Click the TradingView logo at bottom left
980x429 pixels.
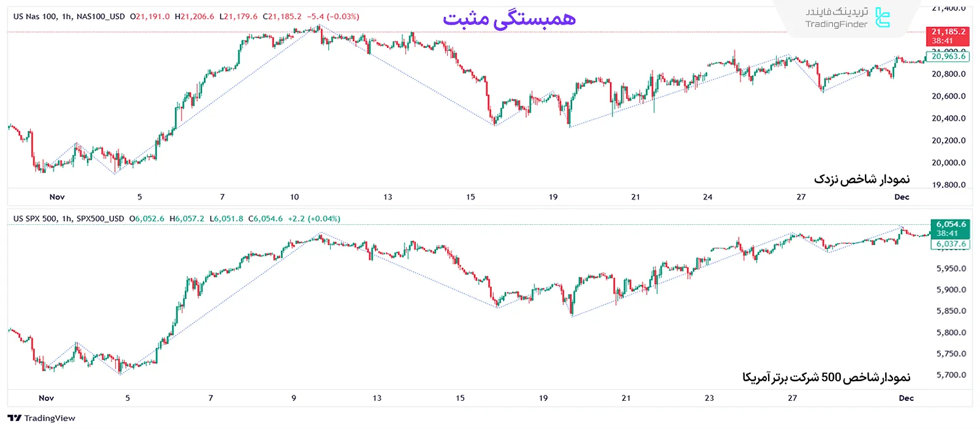tap(15, 418)
